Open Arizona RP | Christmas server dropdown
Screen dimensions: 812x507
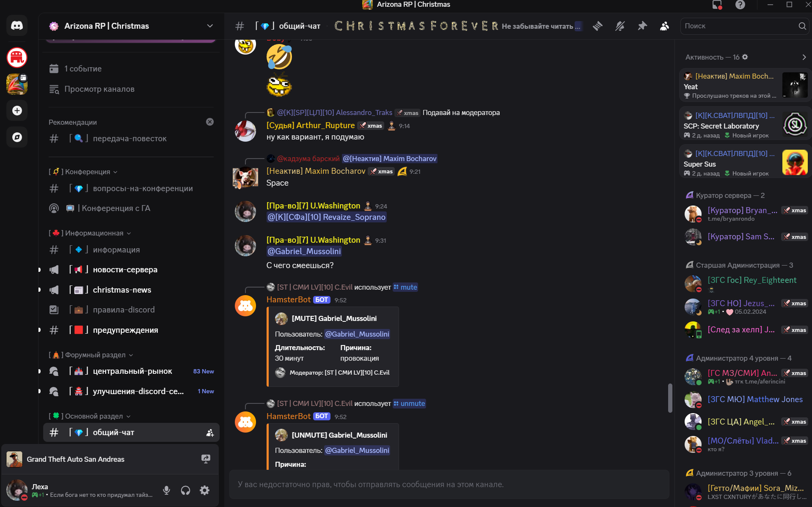(131, 26)
